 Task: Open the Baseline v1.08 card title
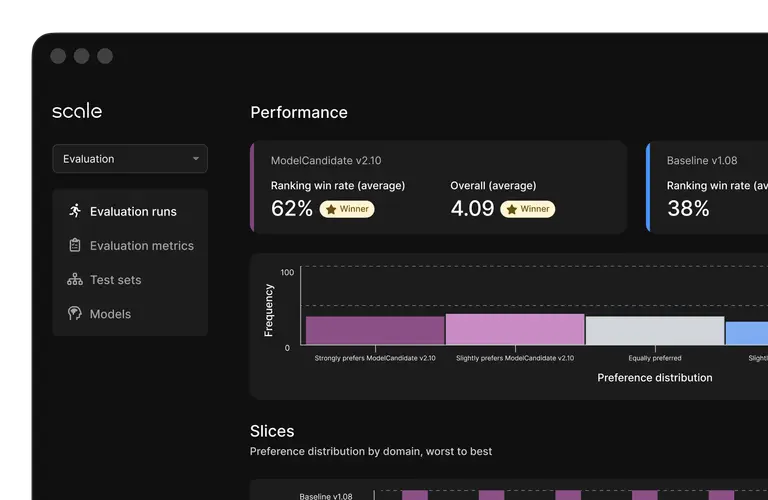[x=701, y=161]
